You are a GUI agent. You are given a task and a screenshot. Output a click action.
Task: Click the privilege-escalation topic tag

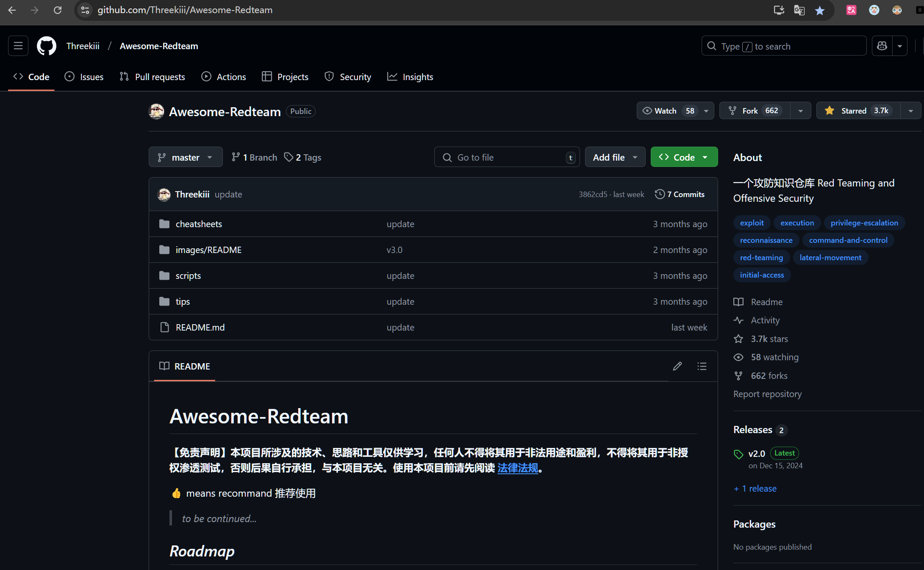click(x=864, y=223)
